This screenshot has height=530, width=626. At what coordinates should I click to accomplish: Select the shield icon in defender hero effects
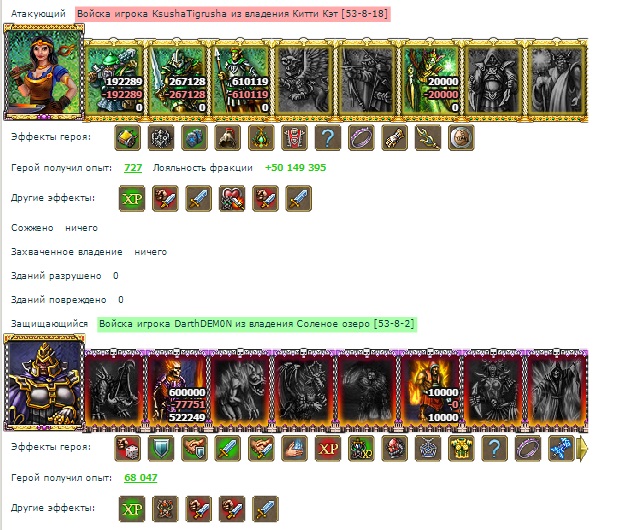(x=161, y=448)
